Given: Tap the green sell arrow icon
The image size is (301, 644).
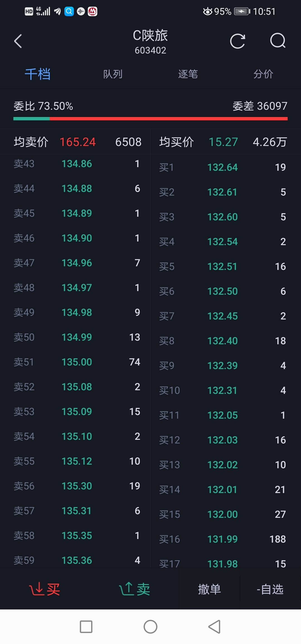Looking at the screenshot, I should tap(127, 589).
